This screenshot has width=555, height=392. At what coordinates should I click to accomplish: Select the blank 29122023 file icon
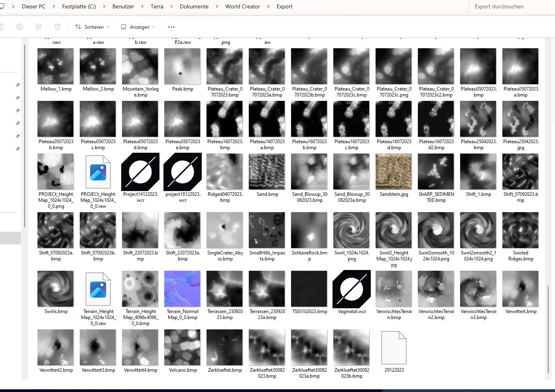point(394,348)
